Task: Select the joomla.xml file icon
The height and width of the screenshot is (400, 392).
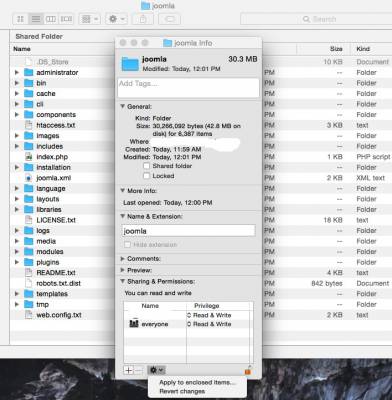Action: (29, 178)
